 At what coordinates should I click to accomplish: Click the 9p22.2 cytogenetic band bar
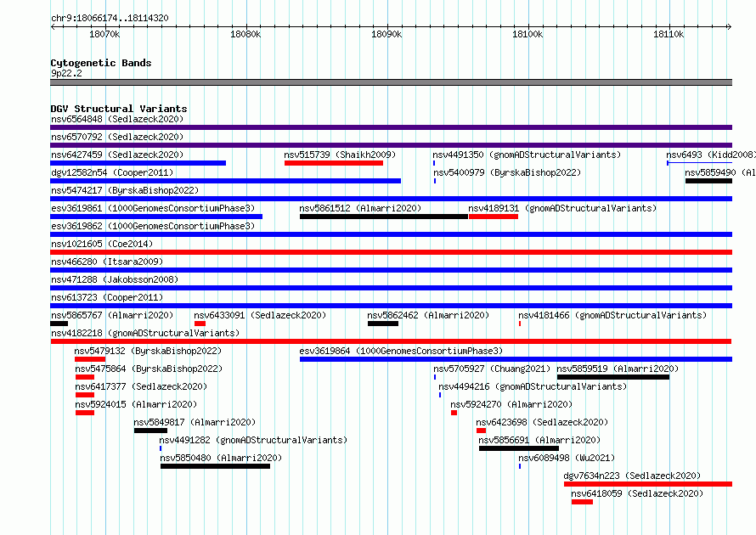pyautogui.click(x=391, y=82)
